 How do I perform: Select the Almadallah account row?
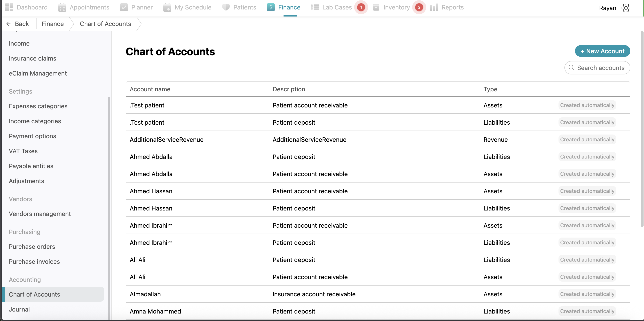145,294
